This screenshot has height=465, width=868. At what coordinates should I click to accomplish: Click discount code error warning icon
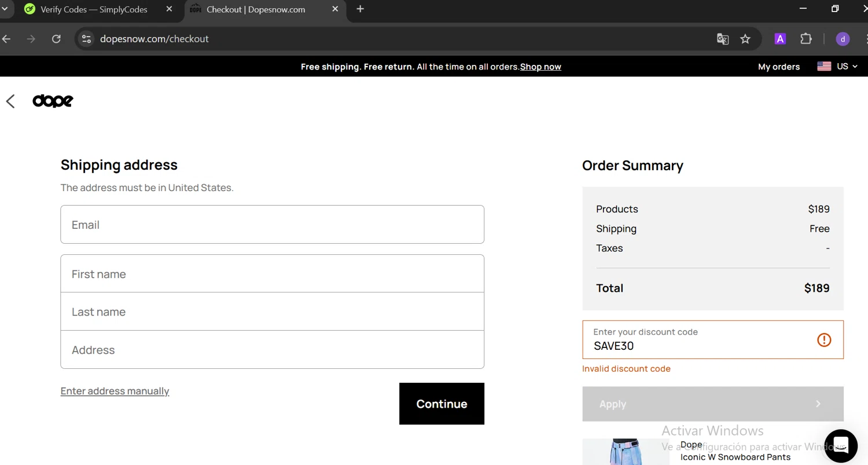[824, 340]
